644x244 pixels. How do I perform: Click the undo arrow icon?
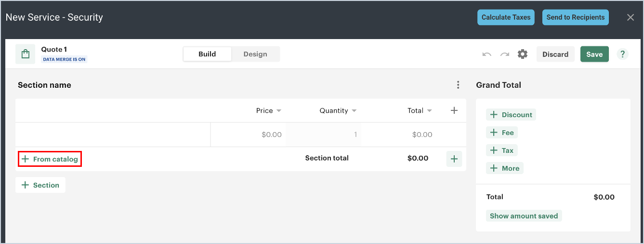click(x=487, y=54)
